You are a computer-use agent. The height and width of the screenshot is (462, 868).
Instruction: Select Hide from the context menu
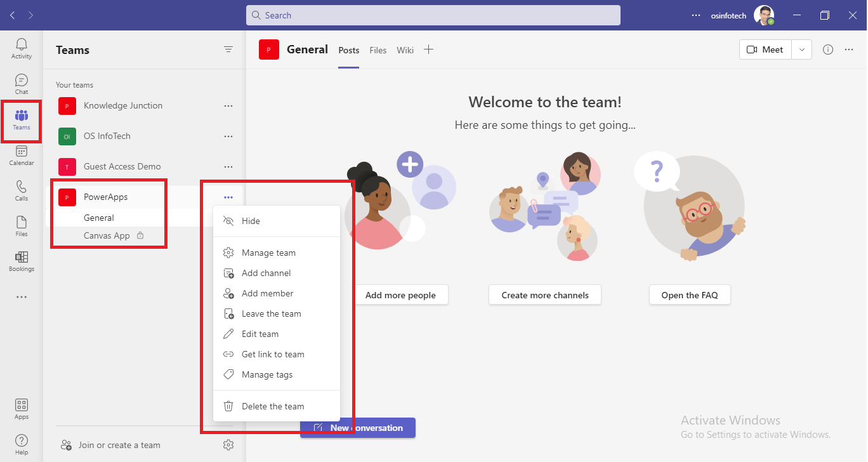pos(277,221)
